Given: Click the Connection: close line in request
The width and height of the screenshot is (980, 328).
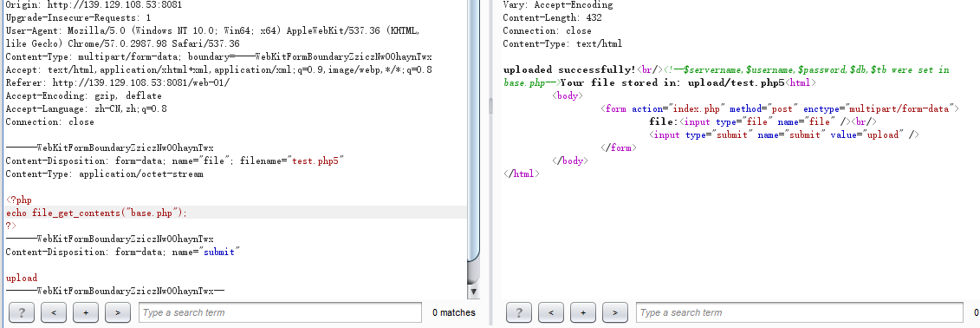Looking at the screenshot, I should pyautogui.click(x=50, y=122).
